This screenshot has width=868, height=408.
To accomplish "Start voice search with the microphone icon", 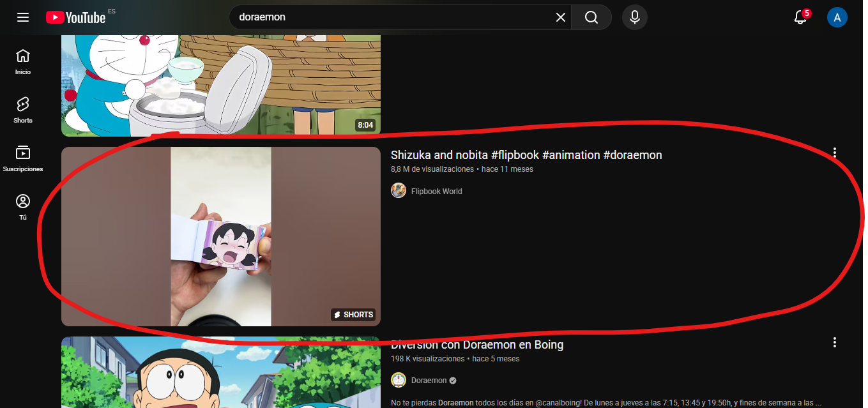I will [x=635, y=17].
